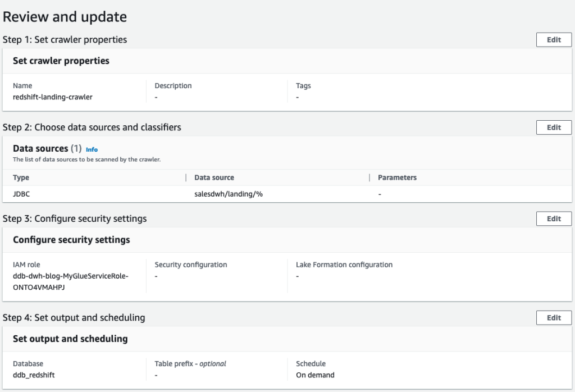Click Edit button for Step 3 security settings
The image size is (575, 392).
[554, 219]
